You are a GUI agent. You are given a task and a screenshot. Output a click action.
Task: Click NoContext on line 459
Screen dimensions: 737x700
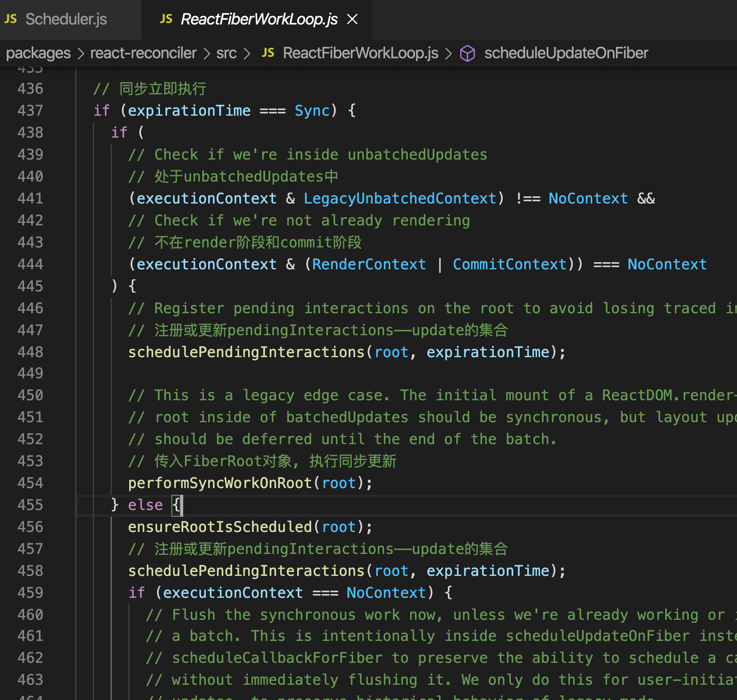pyautogui.click(x=386, y=593)
